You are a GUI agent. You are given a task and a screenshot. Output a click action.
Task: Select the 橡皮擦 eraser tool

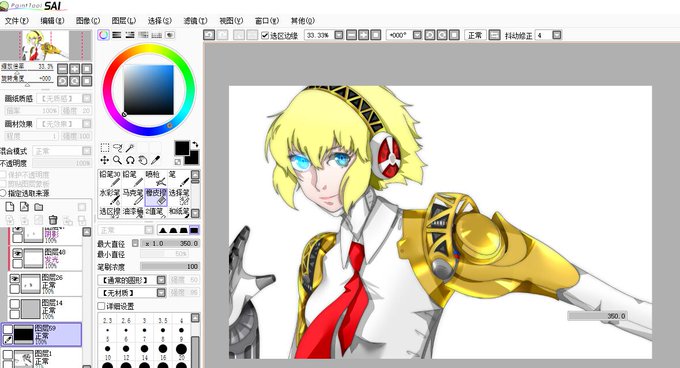(x=156, y=196)
